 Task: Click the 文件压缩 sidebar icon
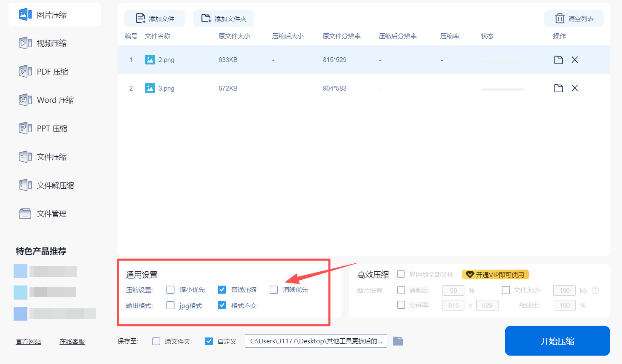click(25, 157)
